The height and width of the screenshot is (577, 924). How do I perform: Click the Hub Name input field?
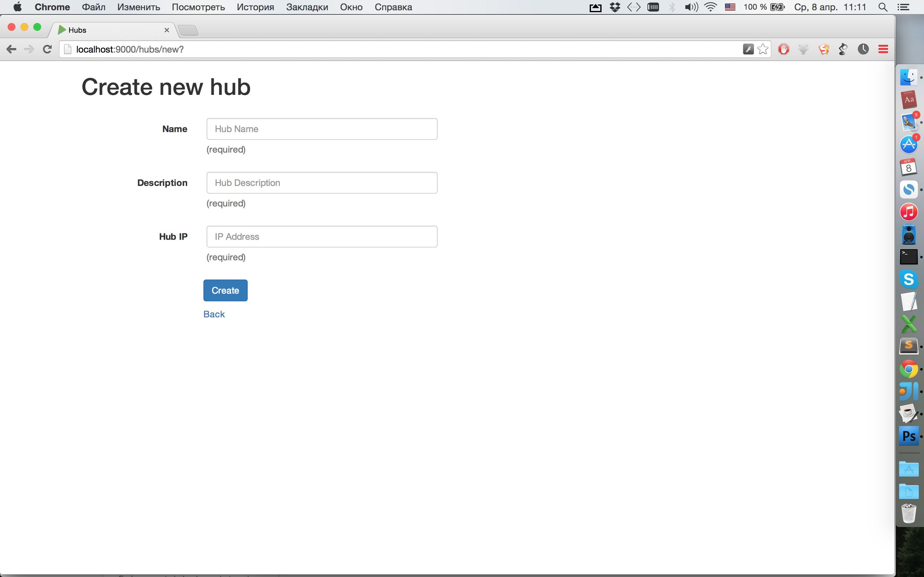tap(321, 129)
